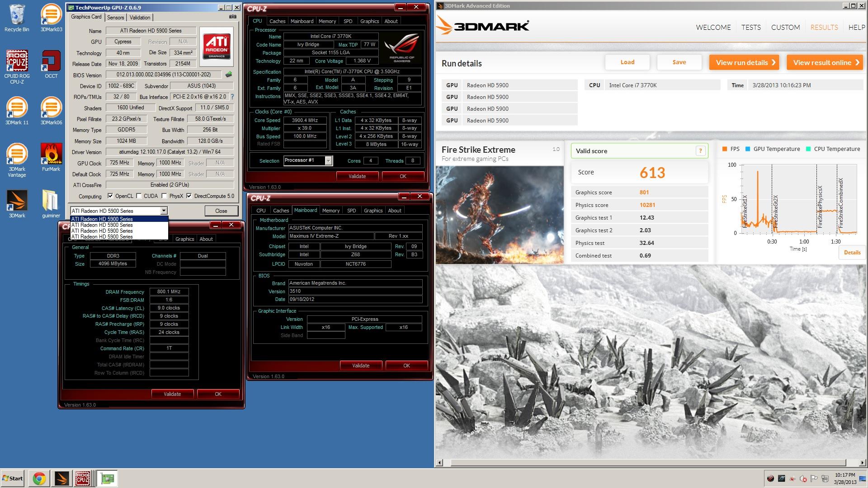Screen dimensions: 868x488
Task: Open the Graphics tab in Memory CPU-Z window
Action: [185, 239]
